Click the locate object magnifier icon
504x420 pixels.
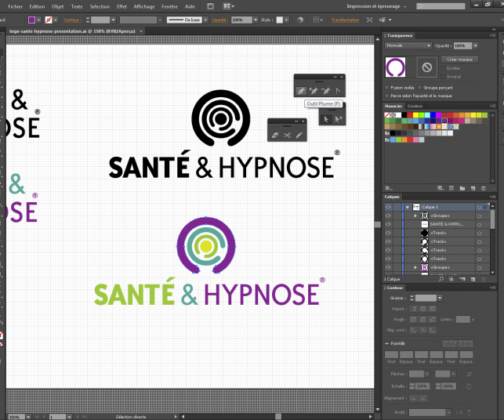441,278
